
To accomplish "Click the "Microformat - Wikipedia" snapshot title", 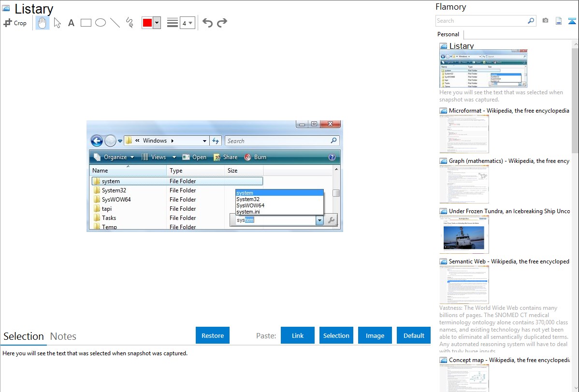I will 509,111.
